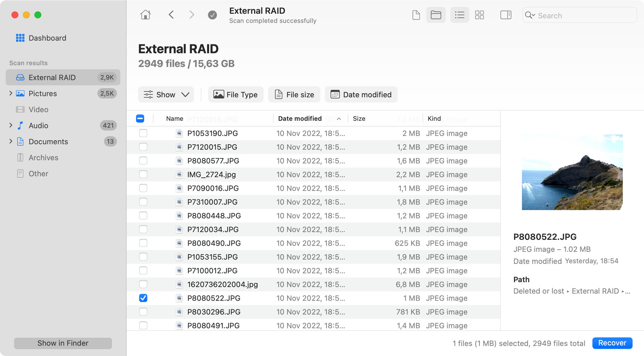Click the folder browse icon
644x356 pixels.
436,15
